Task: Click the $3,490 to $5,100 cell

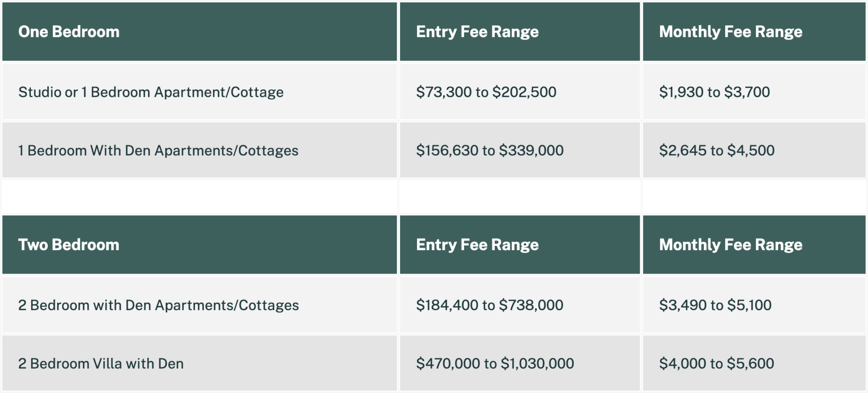Action: [754, 305]
